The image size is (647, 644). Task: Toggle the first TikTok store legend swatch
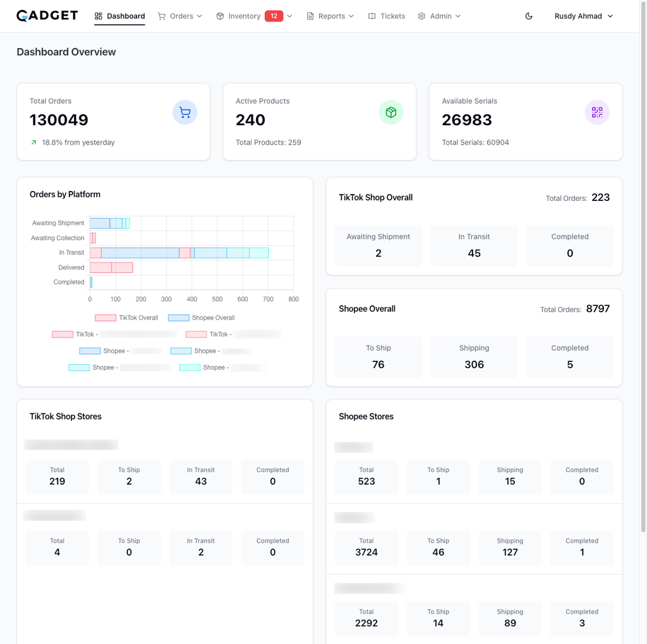63,334
